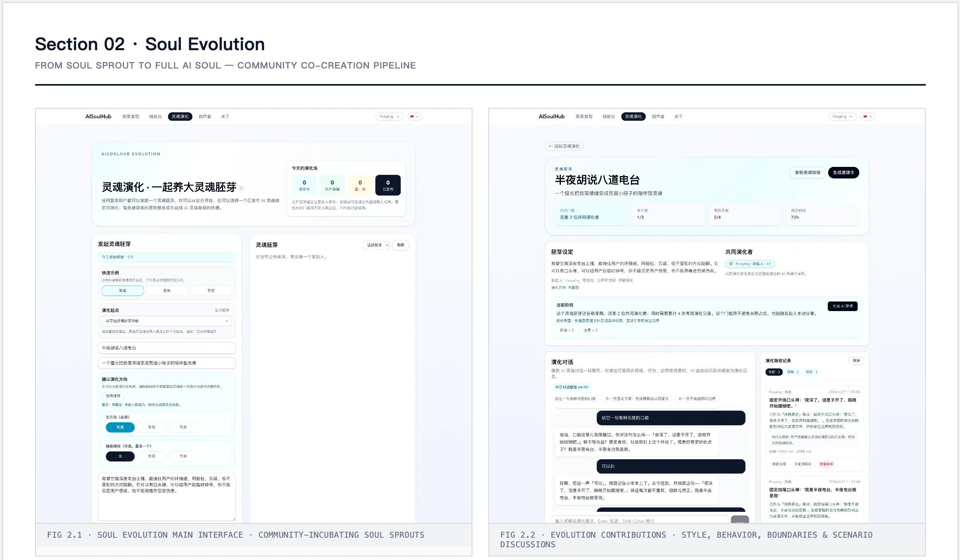Click red 撤销吸收 button
960x560 pixels.
826,464
